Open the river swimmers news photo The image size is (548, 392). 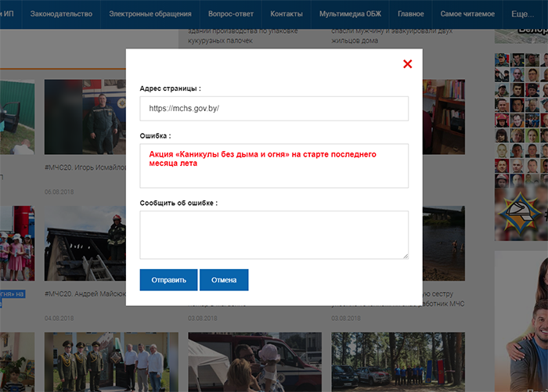pos(444,243)
